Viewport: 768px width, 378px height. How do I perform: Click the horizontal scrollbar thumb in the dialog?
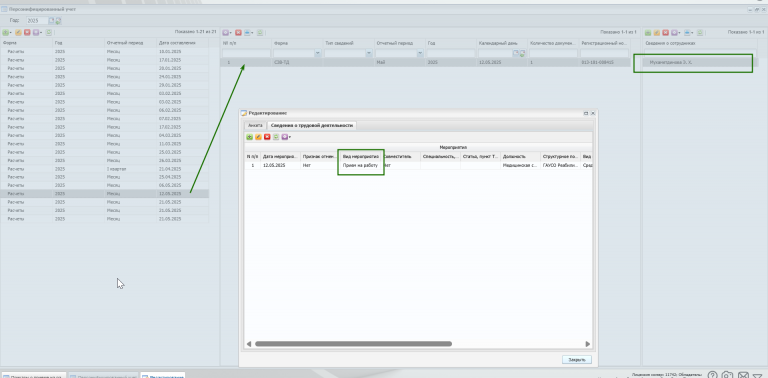pos(353,344)
